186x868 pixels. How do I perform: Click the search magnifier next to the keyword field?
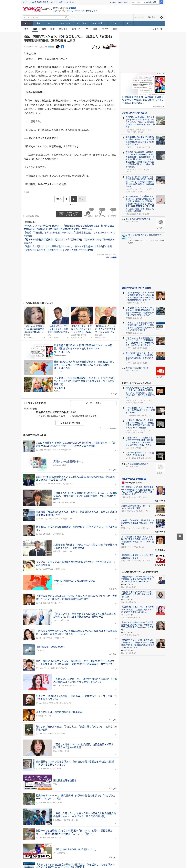tap(66, 18)
